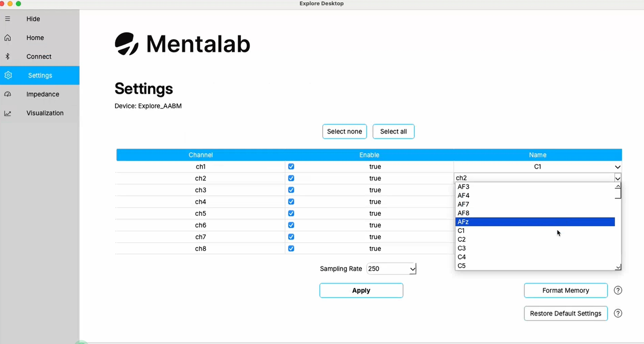Click the Name column header

coord(538,155)
